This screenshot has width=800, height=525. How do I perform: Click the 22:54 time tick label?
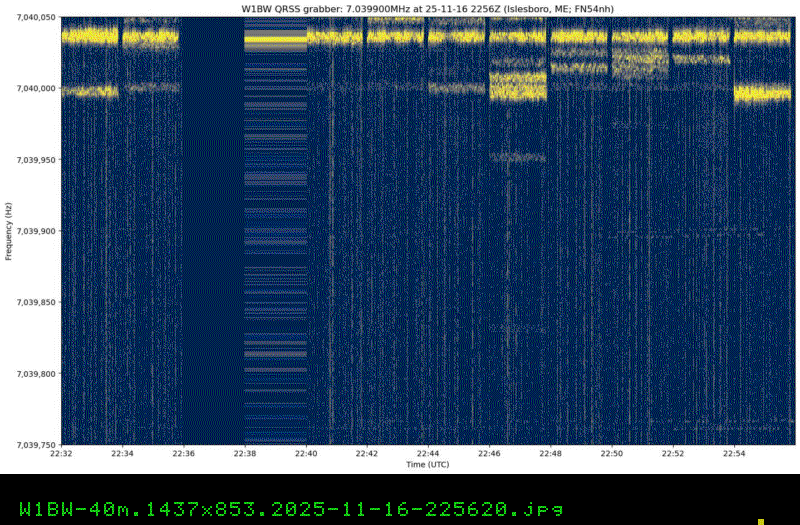coord(734,453)
